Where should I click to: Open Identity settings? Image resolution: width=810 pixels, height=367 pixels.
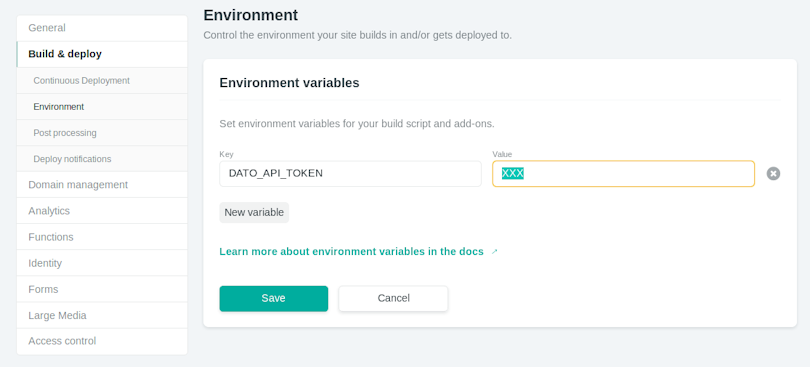click(x=102, y=263)
